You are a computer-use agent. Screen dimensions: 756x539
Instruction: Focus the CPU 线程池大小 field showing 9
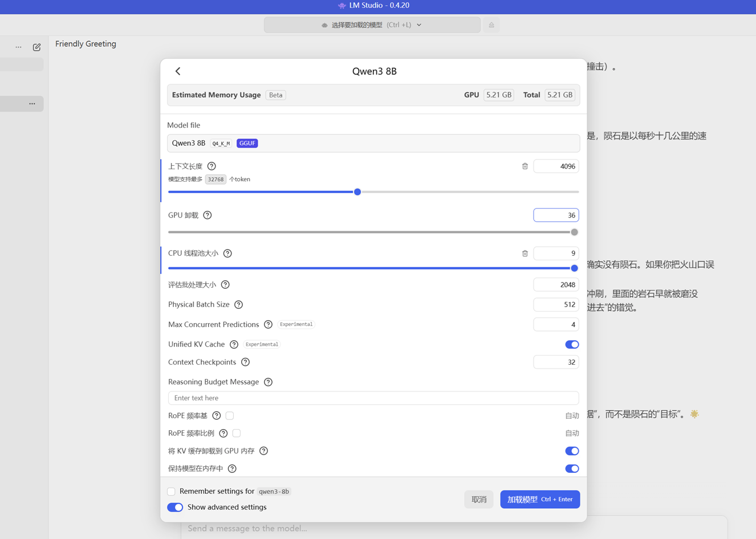point(556,254)
